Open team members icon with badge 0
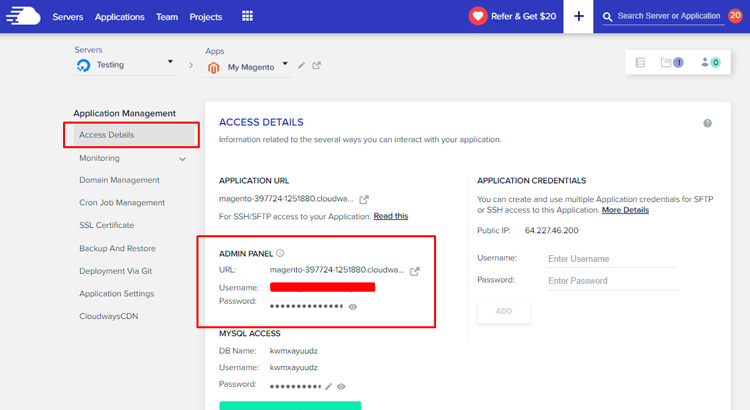750x410 pixels. [710, 62]
